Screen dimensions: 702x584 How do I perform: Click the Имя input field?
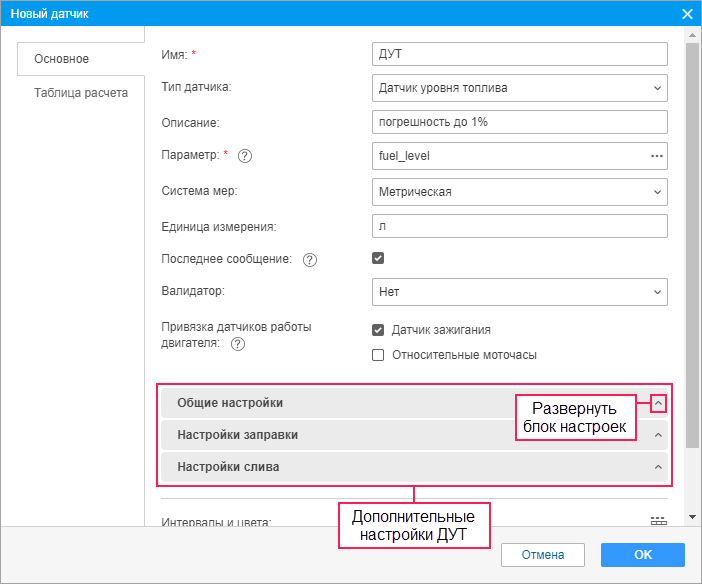click(x=519, y=54)
